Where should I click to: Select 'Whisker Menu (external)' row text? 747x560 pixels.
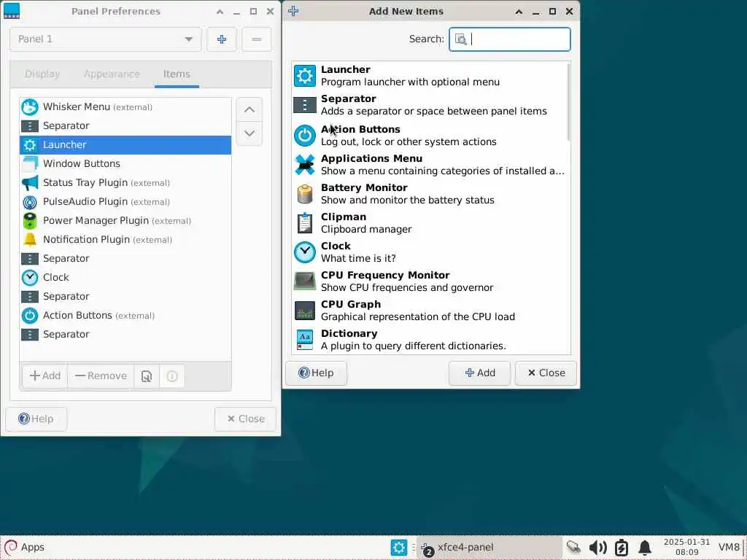tap(98, 107)
